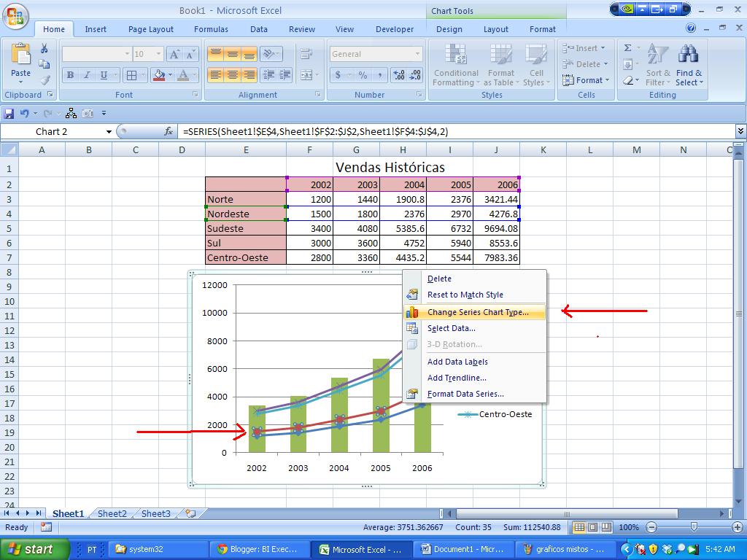Screen dimensions: 747x560
Task: Apply Comma Style number format
Action: tap(379, 75)
